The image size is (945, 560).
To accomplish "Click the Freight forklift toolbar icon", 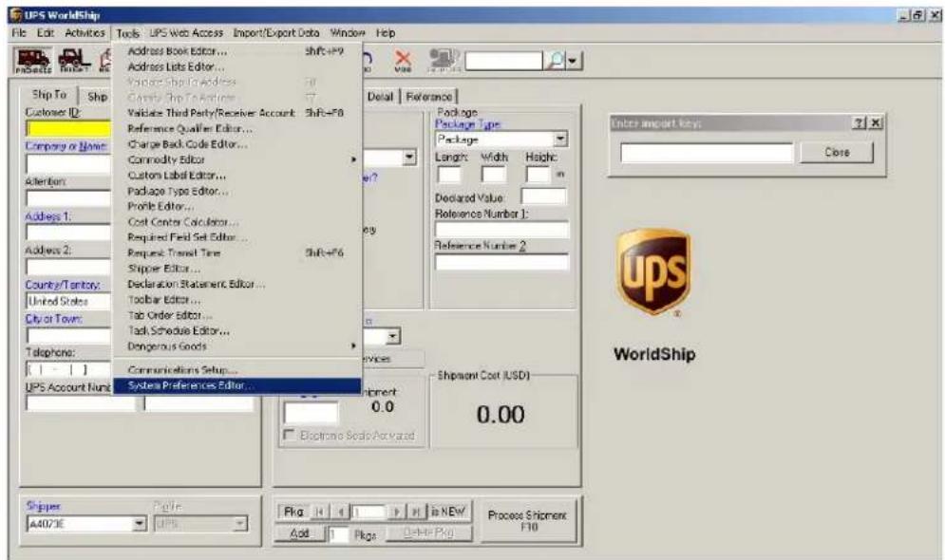I will click(x=73, y=61).
